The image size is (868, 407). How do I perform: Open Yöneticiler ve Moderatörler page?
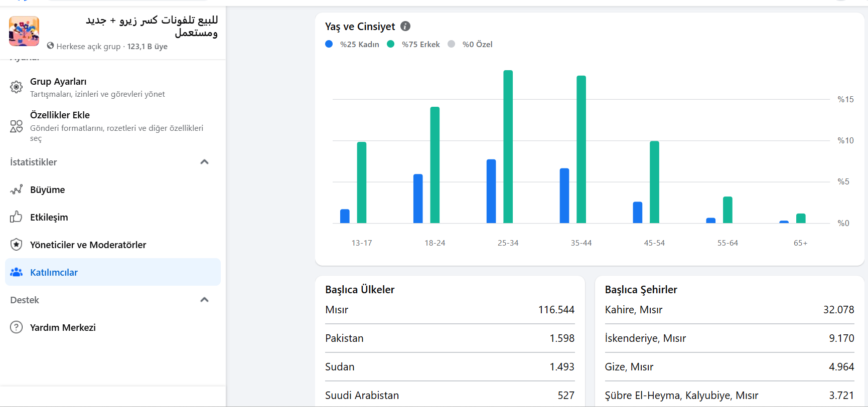pos(113,245)
